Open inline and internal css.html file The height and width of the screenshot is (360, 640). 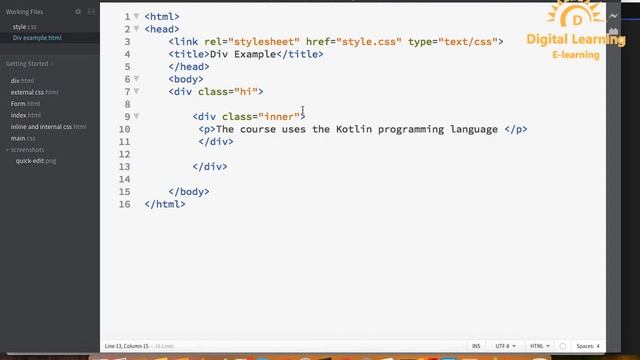click(x=49, y=127)
